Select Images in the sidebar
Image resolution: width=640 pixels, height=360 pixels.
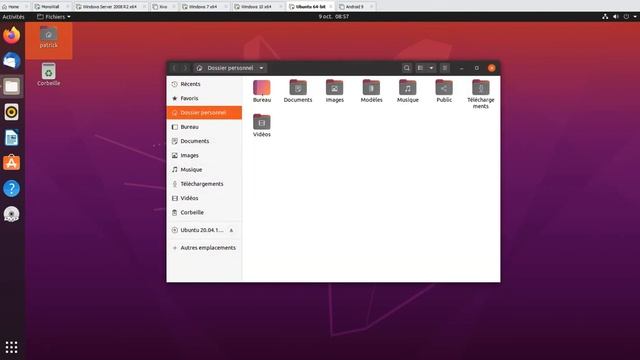click(204, 156)
